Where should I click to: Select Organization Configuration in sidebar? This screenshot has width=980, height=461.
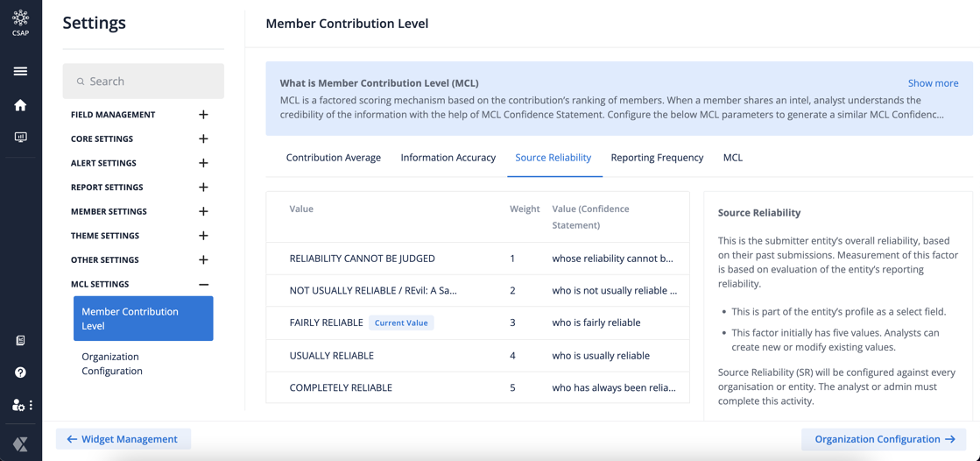click(x=112, y=364)
